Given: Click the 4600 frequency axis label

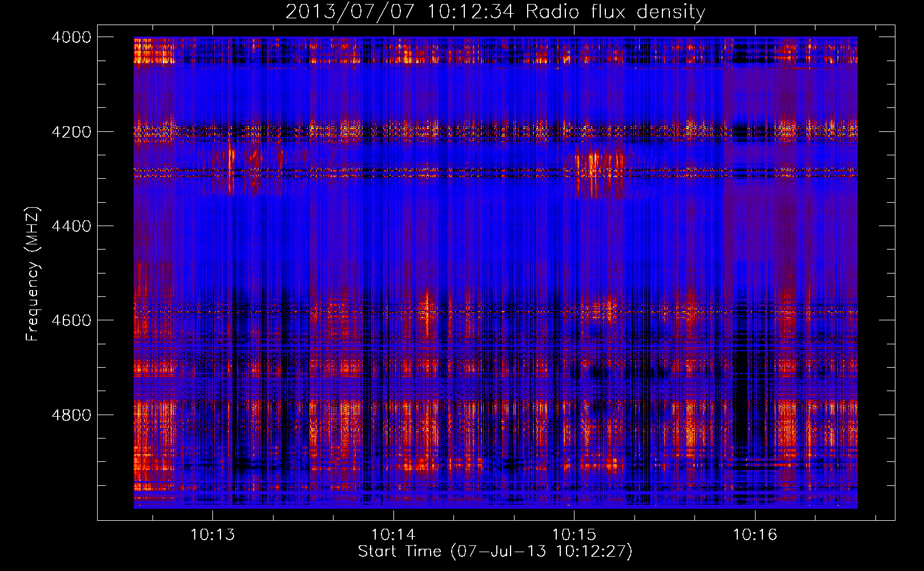Looking at the screenshot, I should 71,320.
